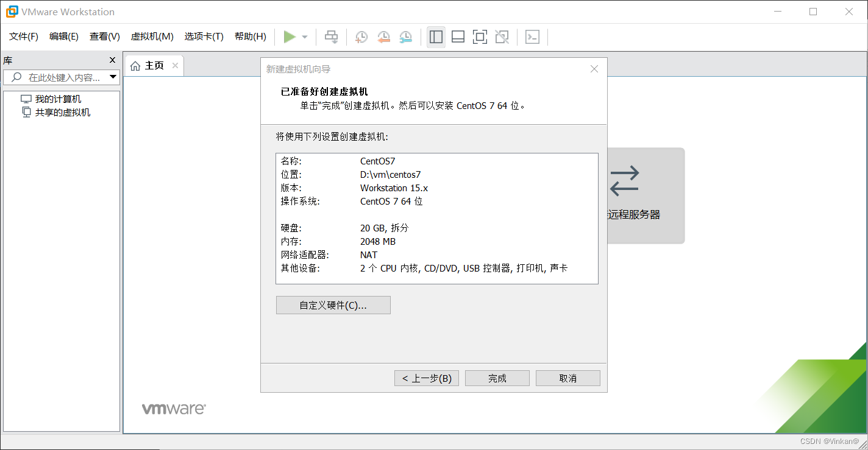Toggle the library panel visibility icon
The width and height of the screenshot is (868, 450).
[x=436, y=37]
